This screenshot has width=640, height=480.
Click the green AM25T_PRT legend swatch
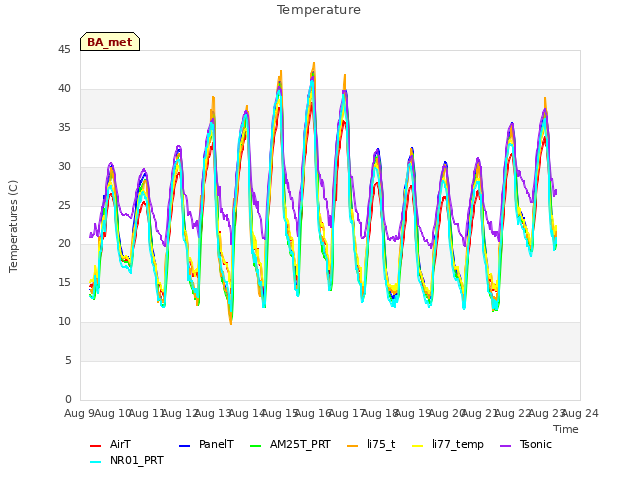coord(256,446)
